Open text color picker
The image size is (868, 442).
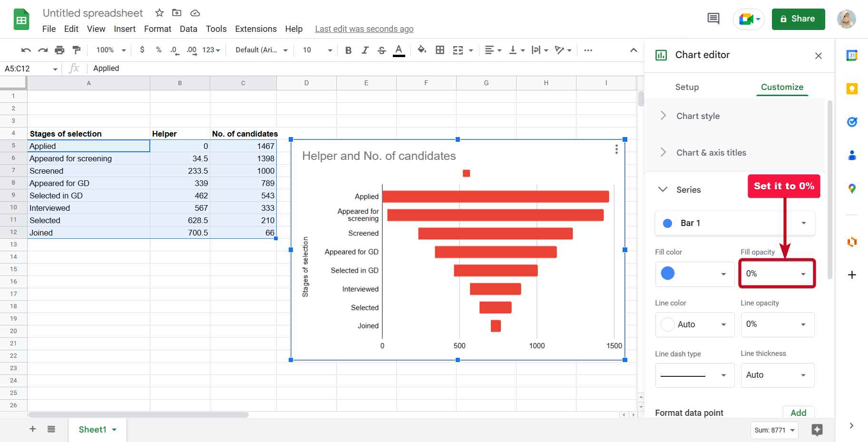399,50
